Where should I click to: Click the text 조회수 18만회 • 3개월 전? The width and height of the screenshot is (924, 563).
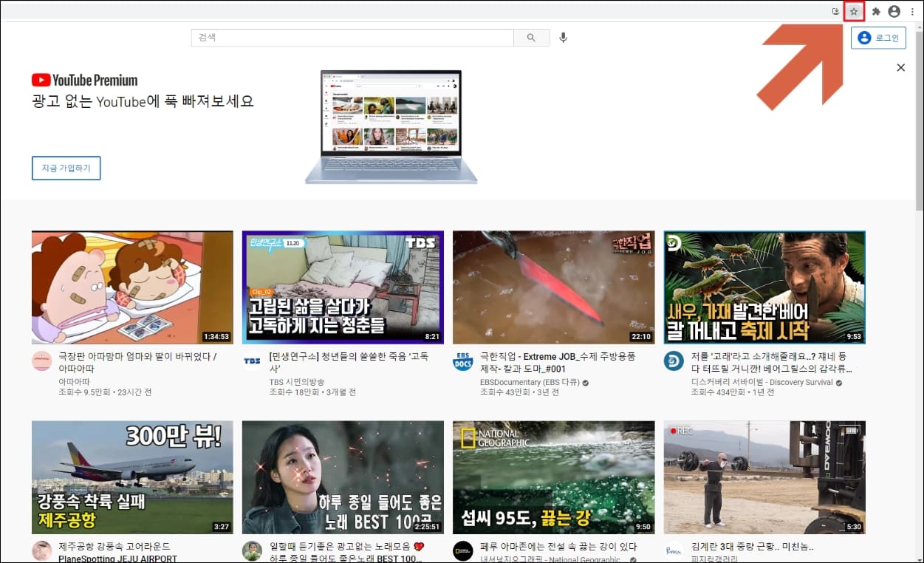coord(312,392)
